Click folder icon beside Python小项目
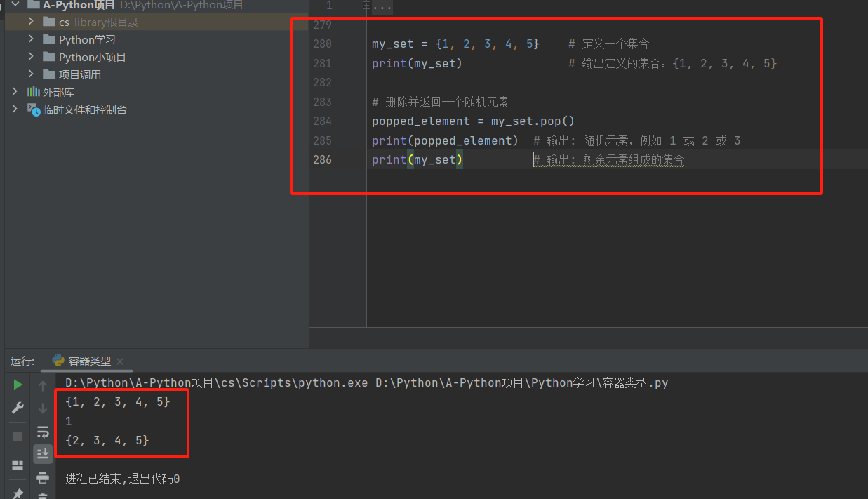This screenshot has width=868, height=499. pos(48,57)
